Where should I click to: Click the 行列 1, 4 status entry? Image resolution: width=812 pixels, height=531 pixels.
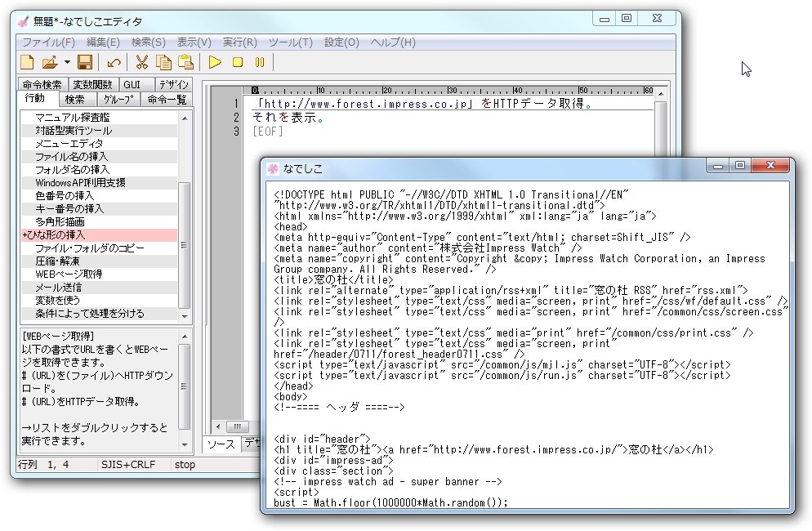point(43,465)
